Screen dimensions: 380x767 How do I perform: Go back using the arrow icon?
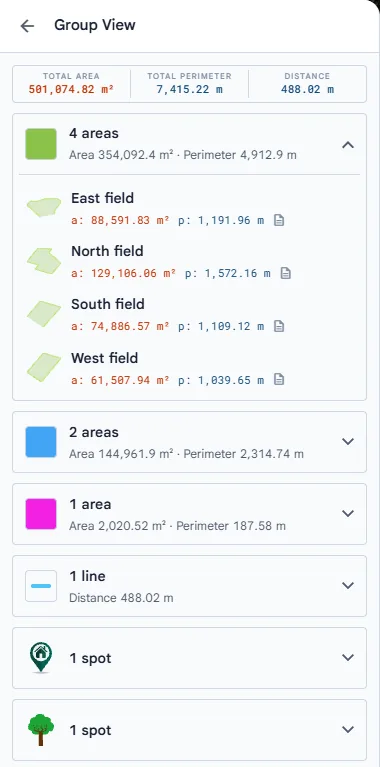pyautogui.click(x=27, y=26)
